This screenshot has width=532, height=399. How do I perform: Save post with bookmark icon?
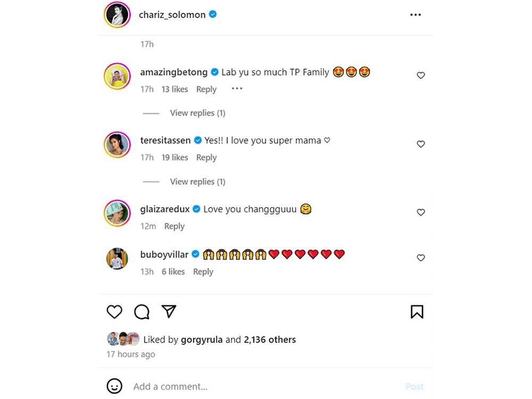[x=417, y=312]
